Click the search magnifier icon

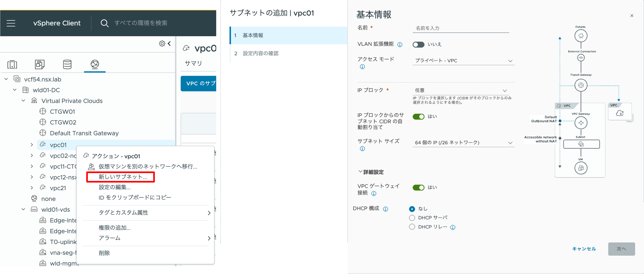coord(104,23)
